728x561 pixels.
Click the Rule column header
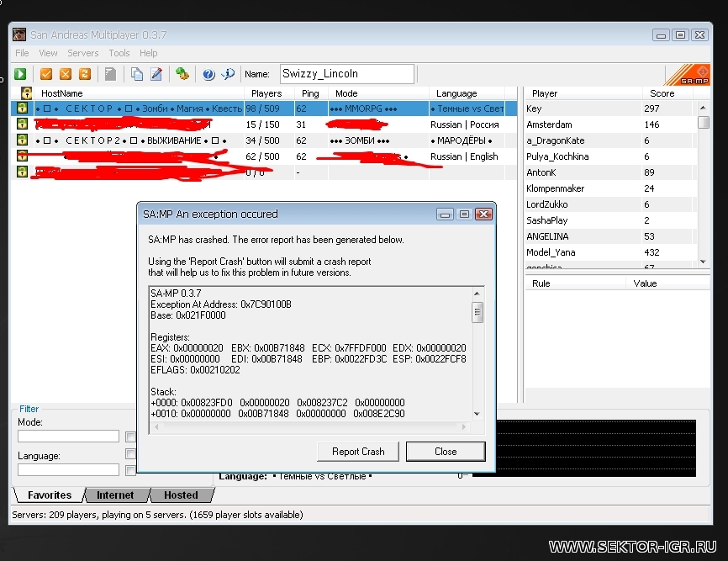point(575,283)
